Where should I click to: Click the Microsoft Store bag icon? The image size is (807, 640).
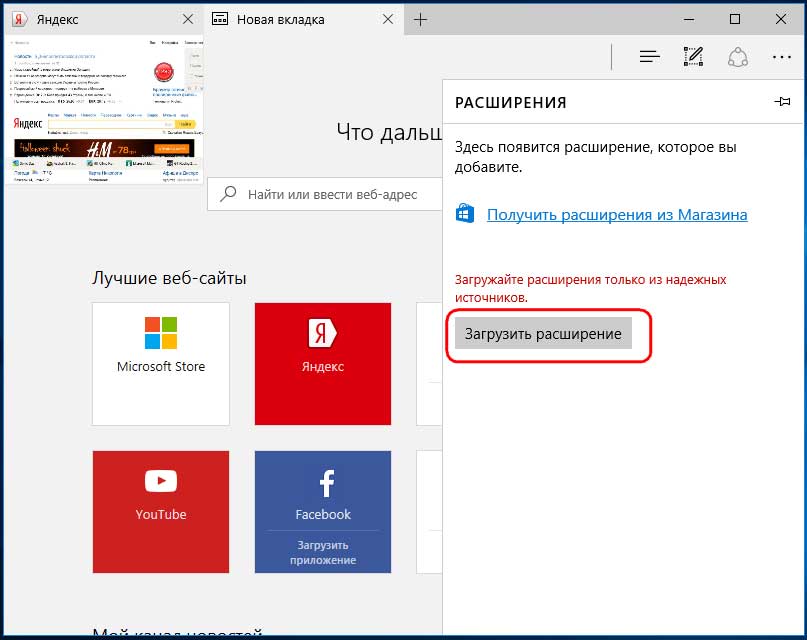click(x=465, y=214)
